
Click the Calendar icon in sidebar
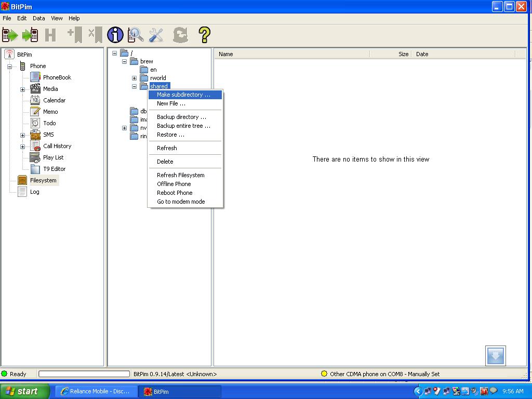(35, 100)
